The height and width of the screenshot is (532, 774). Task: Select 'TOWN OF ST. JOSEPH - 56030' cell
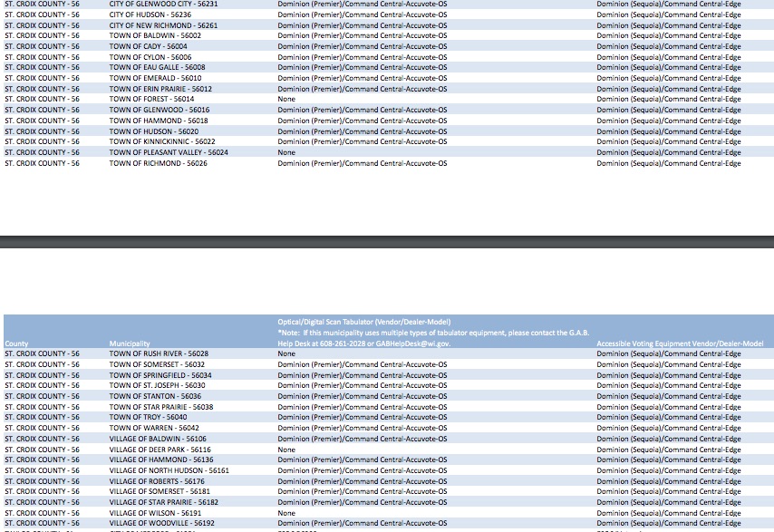coord(157,385)
